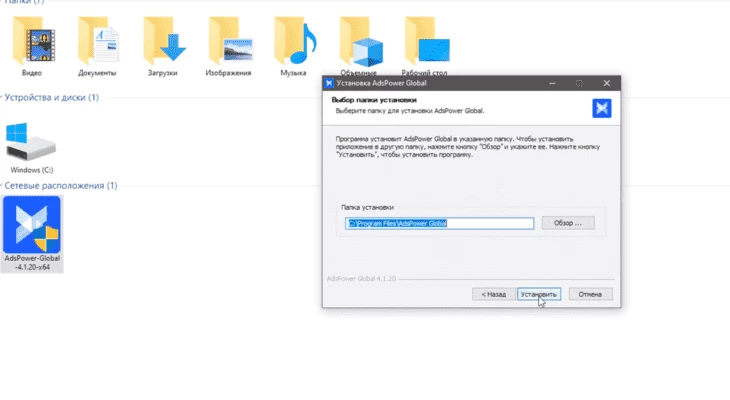This screenshot has width=730, height=400.
Task: Close the AdsPower installer window
Action: (606, 83)
